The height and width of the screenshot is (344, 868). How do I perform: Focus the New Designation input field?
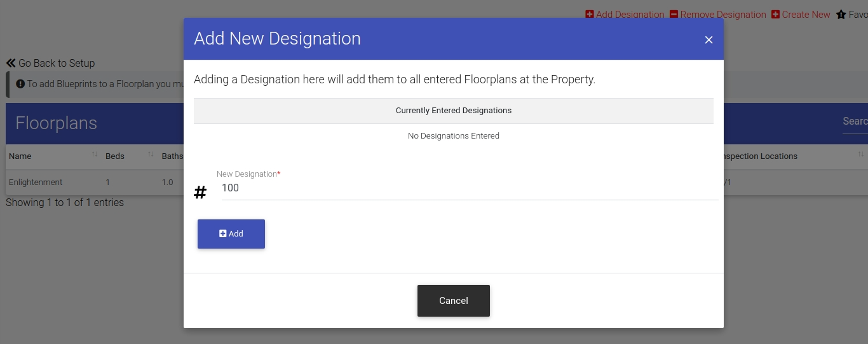click(x=470, y=188)
